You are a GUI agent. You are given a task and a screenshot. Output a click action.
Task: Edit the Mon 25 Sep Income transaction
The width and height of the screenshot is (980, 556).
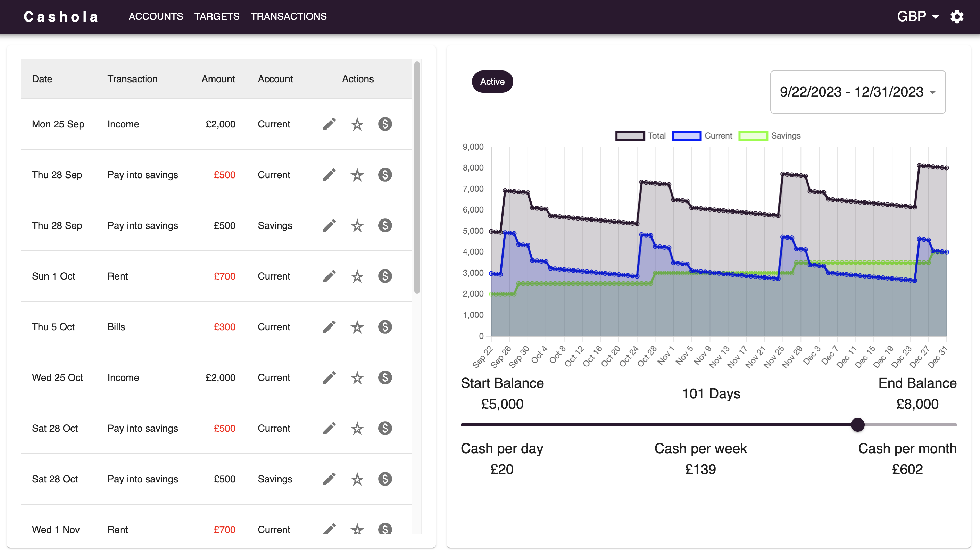tap(329, 124)
